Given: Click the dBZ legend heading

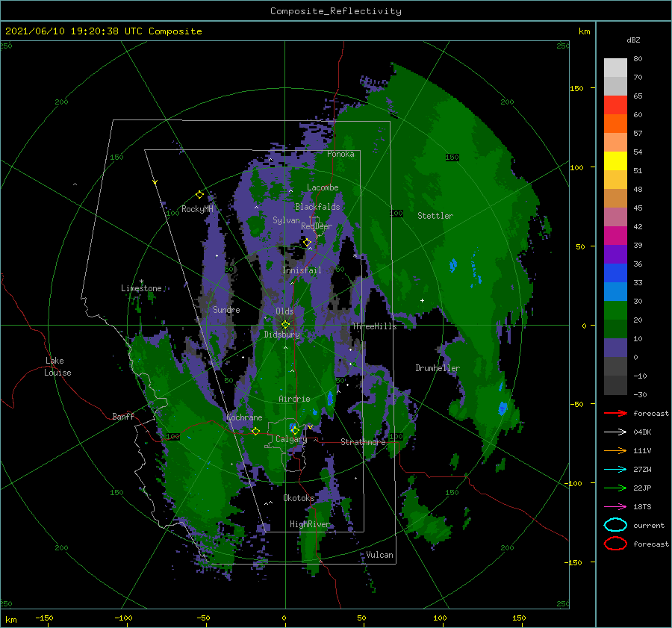Looking at the screenshot, I should (x=633, y=40).
